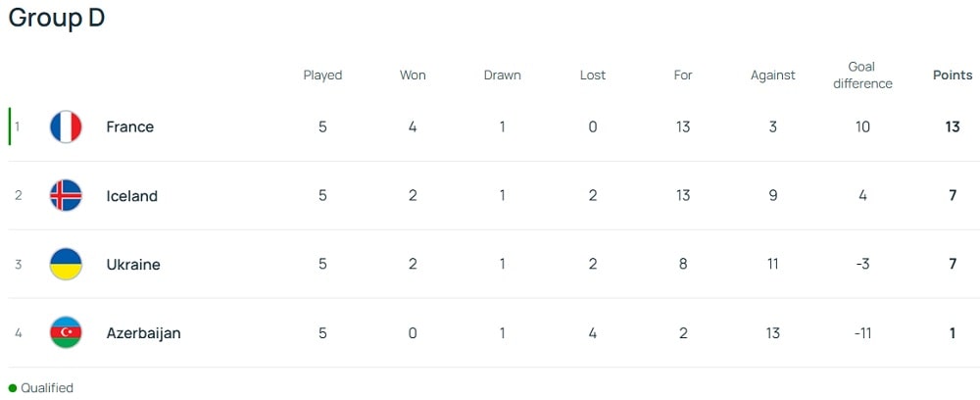
Task: Click the Drawn column header
Action: point(503,75)
